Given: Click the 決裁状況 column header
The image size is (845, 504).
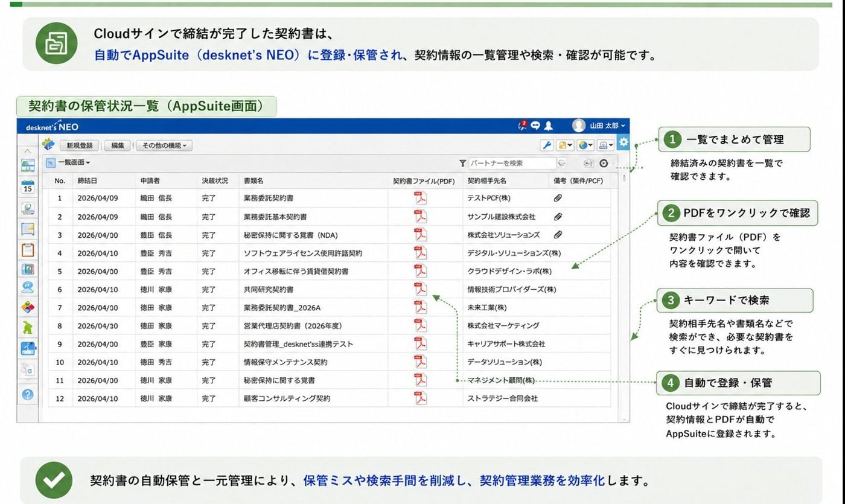Looking at the screenshot, I should (215, 180).
